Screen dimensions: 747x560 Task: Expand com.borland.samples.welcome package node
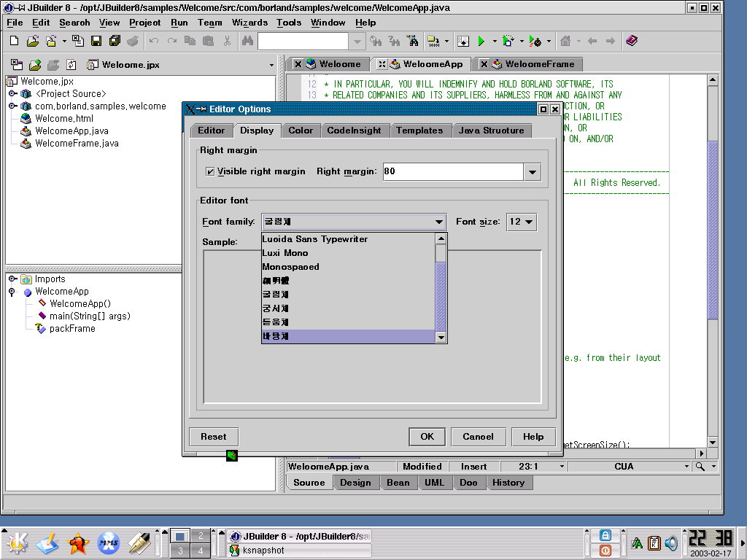pos(12,106)
